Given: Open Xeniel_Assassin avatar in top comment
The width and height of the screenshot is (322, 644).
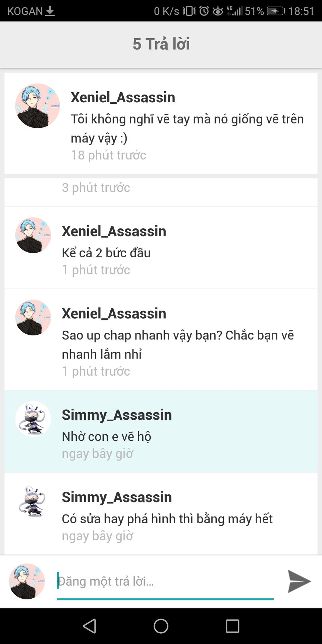Looking at the screenshot, I should (x=38, y=106).
